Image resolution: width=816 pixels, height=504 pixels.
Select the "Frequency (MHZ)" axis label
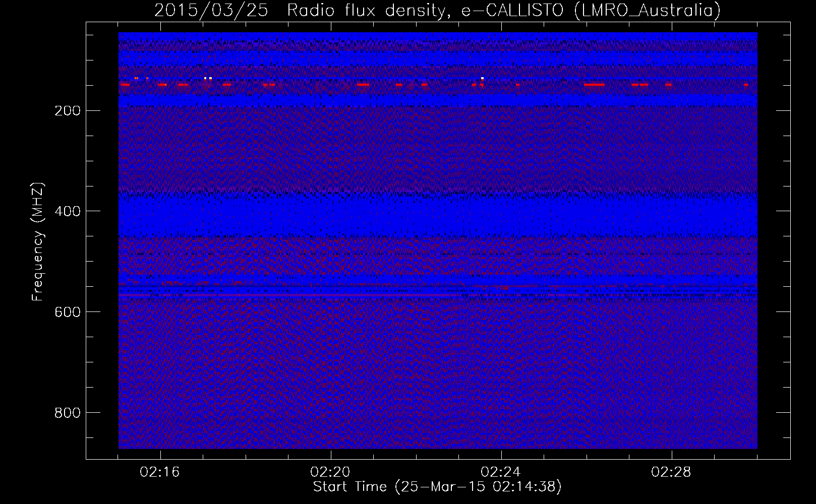point(38,241)
